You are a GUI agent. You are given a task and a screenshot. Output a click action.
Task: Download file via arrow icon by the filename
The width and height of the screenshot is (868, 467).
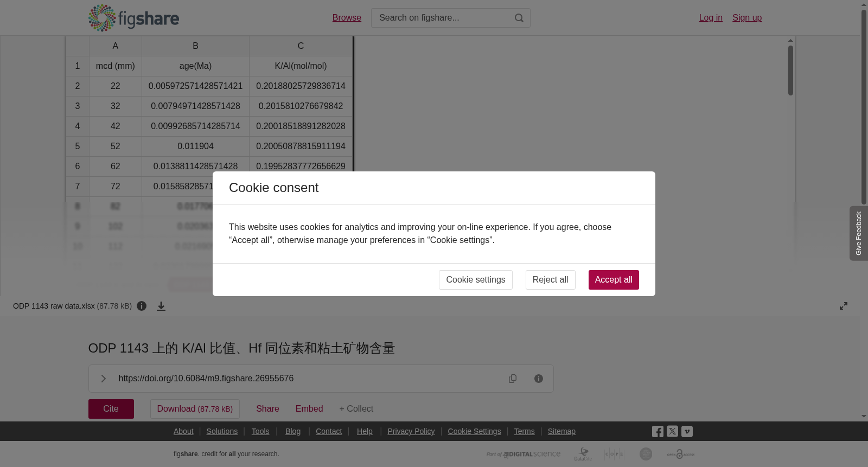pos(161,306)
